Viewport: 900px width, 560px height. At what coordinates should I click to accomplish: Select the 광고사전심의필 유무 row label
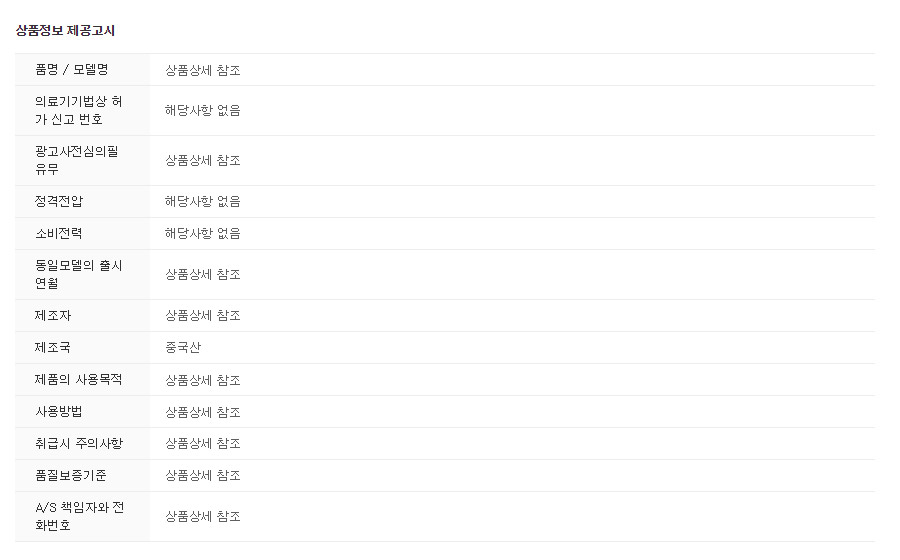(76, 161)
